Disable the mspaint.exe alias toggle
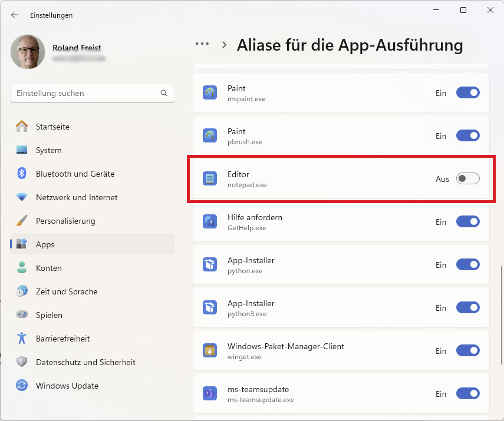504x421 pixels. [x=467, y=93]
